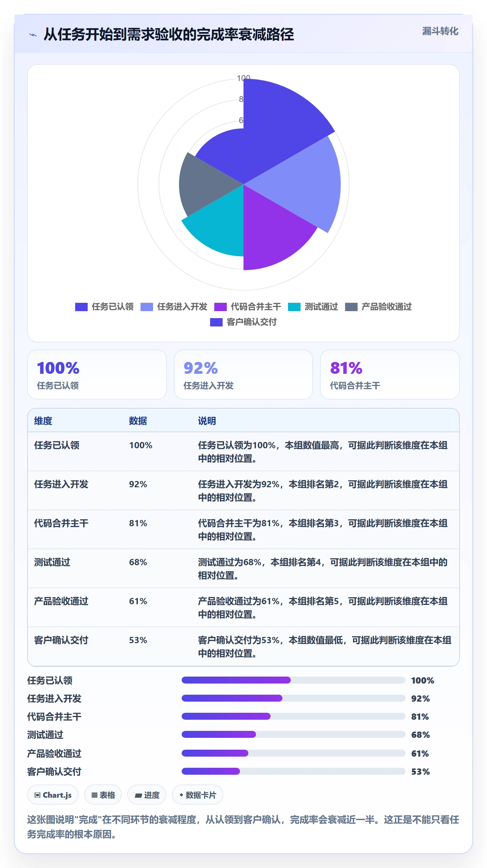Image resolution: width=487 pixels, height=868 pixels.
Task: Toggle the 代码合并主干 legend item
Action: 247,307
